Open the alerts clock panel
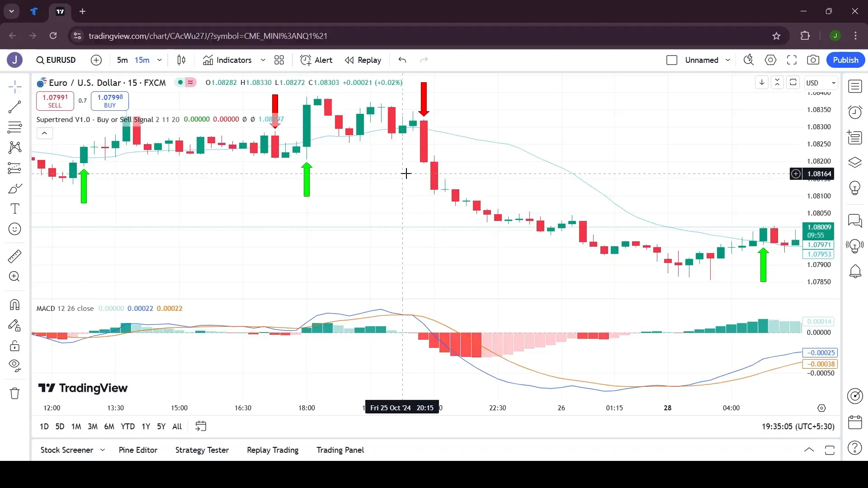Viewport: 868px width, 488px height. tap(855, 112)
